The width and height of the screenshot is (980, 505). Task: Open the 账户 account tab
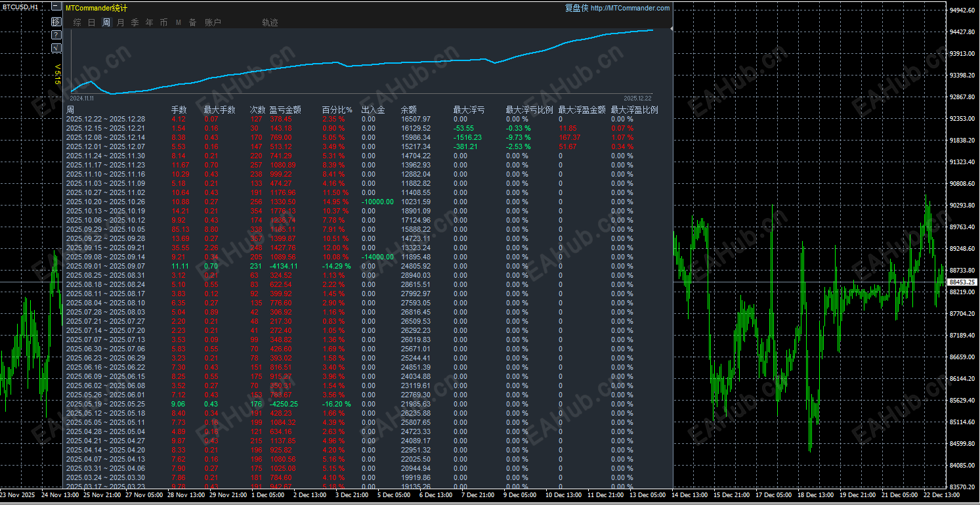pyautogui.click(x=213, y=22)
